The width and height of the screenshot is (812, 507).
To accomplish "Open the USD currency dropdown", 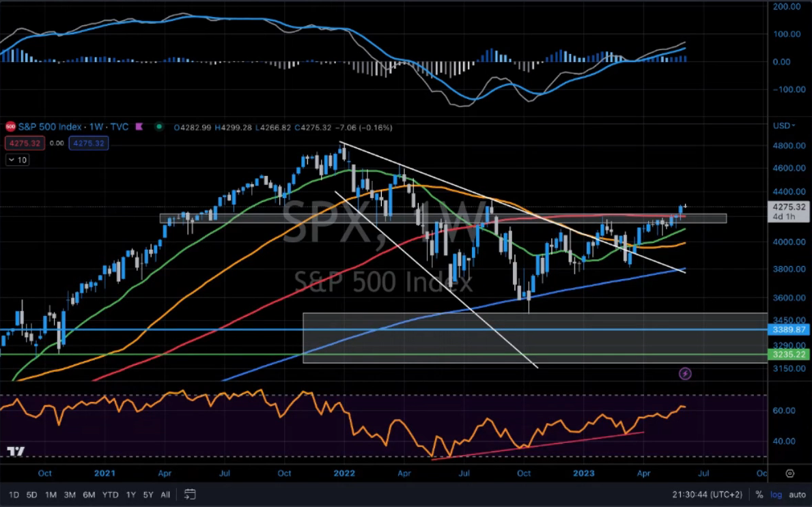I will (x=784, y=126).
